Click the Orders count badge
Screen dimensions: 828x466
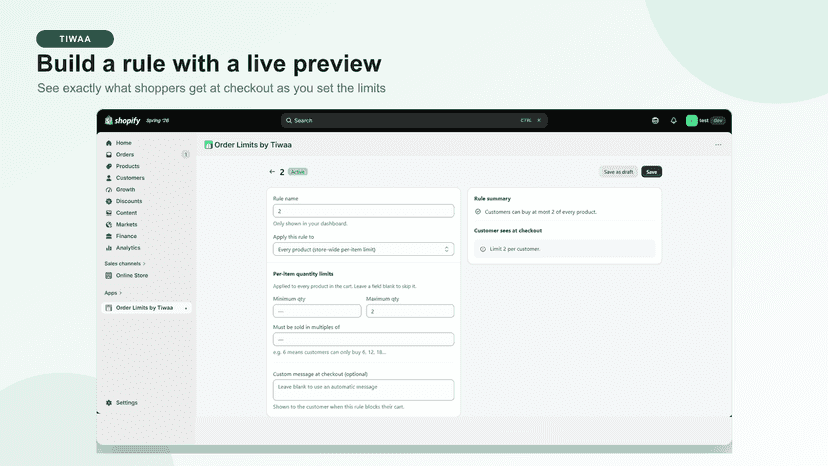(x=185, y=155)
